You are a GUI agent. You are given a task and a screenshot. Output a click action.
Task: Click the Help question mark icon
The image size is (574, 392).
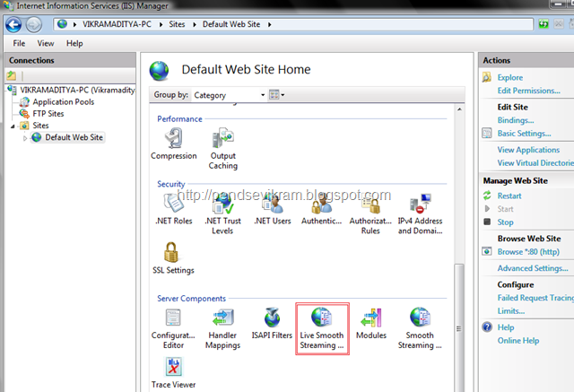tap(487, 327)
